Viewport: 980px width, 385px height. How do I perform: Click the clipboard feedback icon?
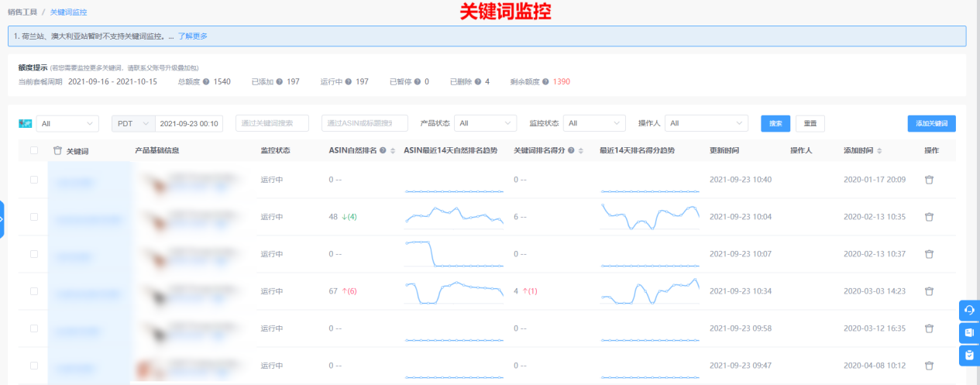969,356
